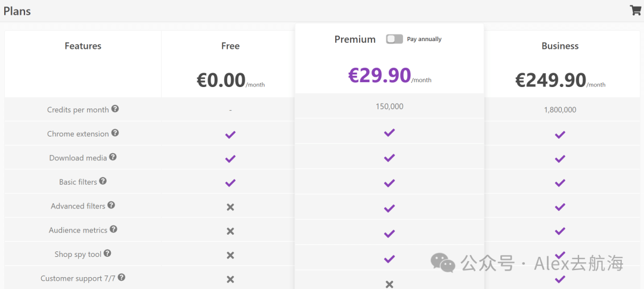Select the Free plan heading
Image resolution: width=644 pixels, height=289 pixels.
click(x=230, y=46)
